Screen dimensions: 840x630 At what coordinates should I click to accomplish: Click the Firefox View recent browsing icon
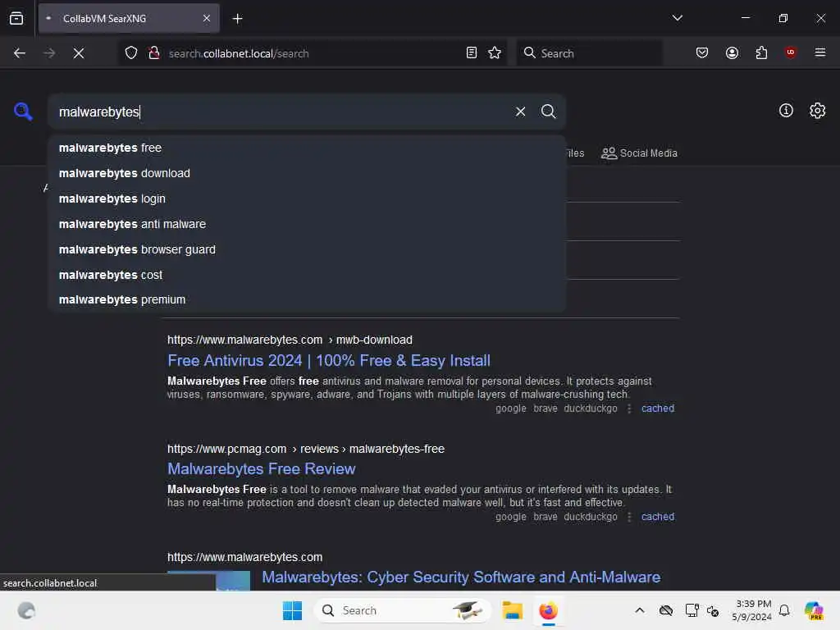[x=16, y=18]
